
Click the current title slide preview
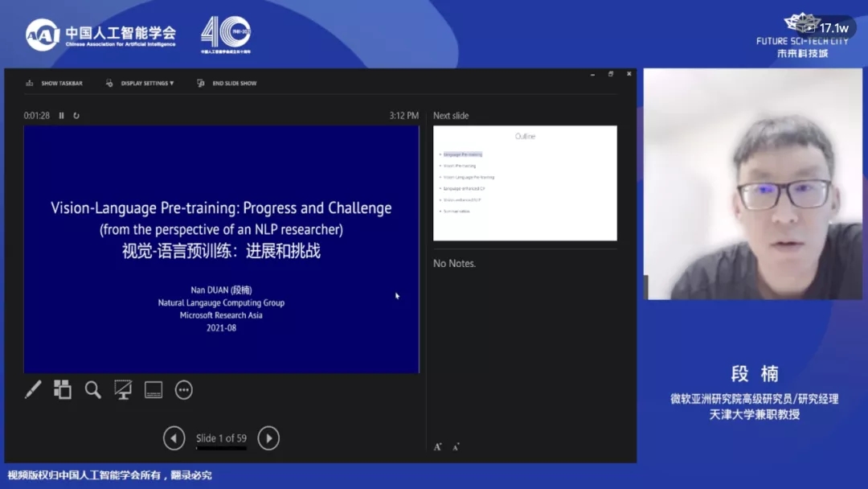(x=221, y=249)
